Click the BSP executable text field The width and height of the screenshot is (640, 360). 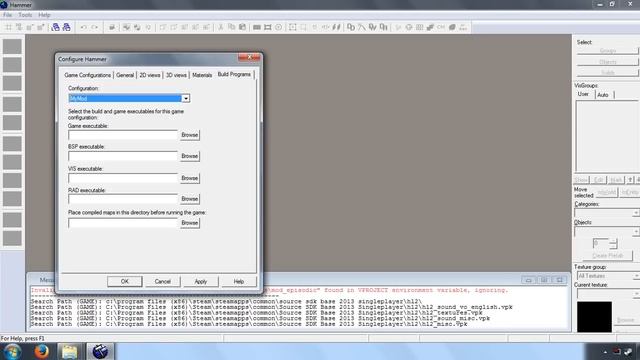tap(123, 156)
